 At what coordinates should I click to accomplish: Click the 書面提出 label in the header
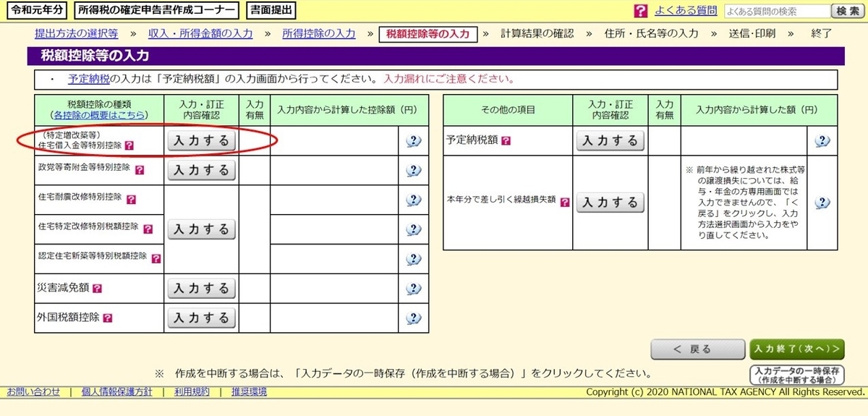271,10
